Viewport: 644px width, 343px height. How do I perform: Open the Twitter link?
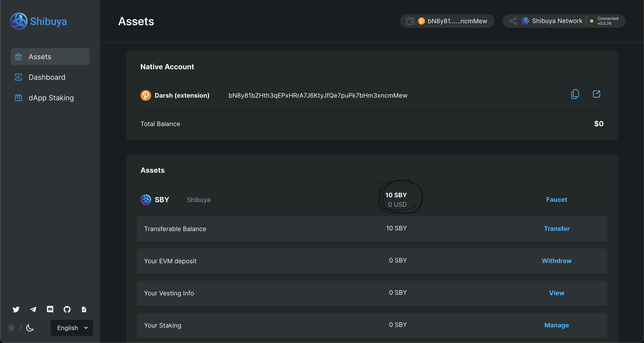pyautogui.click(x=16, y=309)
